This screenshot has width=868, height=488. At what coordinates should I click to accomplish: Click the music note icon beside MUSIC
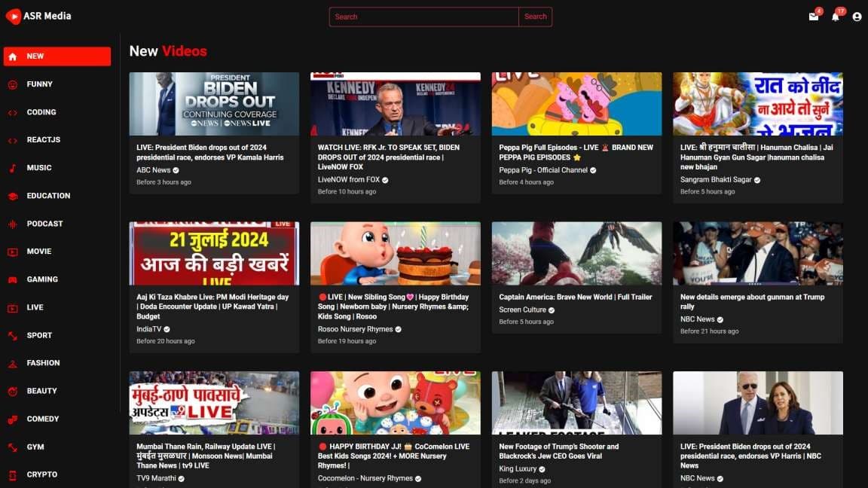coord(13,168)
